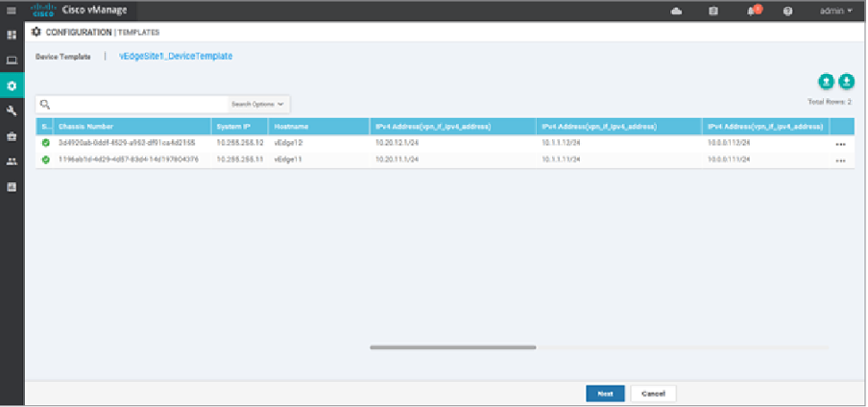Click the upload CSV icon
The image size is (868, 407).
pyautogui.click(x=826, y=82)
